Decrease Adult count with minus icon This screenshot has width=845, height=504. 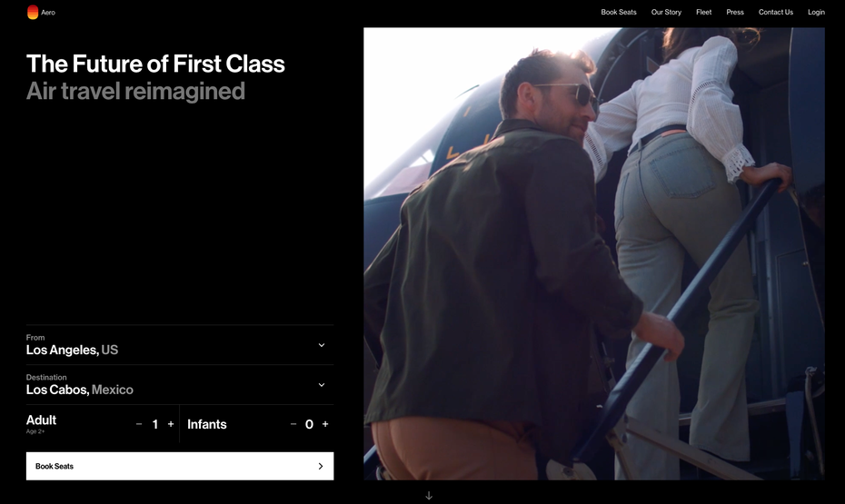(139, 424)
